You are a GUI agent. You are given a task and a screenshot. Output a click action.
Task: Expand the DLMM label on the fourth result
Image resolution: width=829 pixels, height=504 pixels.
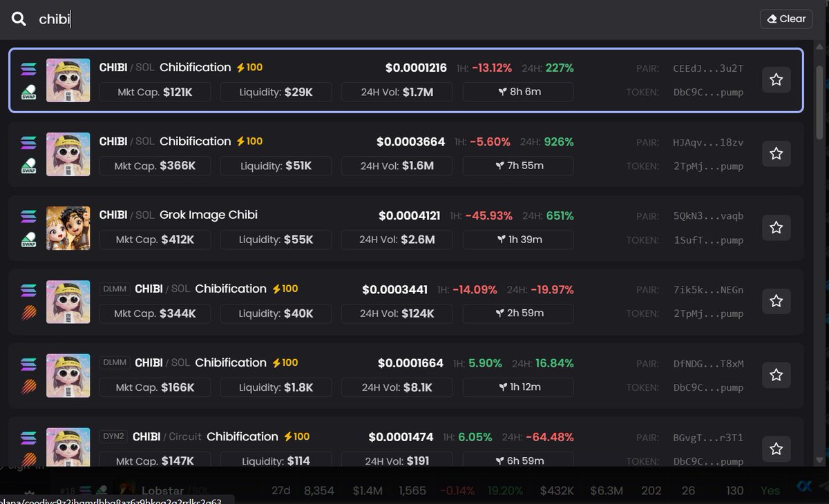115,288
